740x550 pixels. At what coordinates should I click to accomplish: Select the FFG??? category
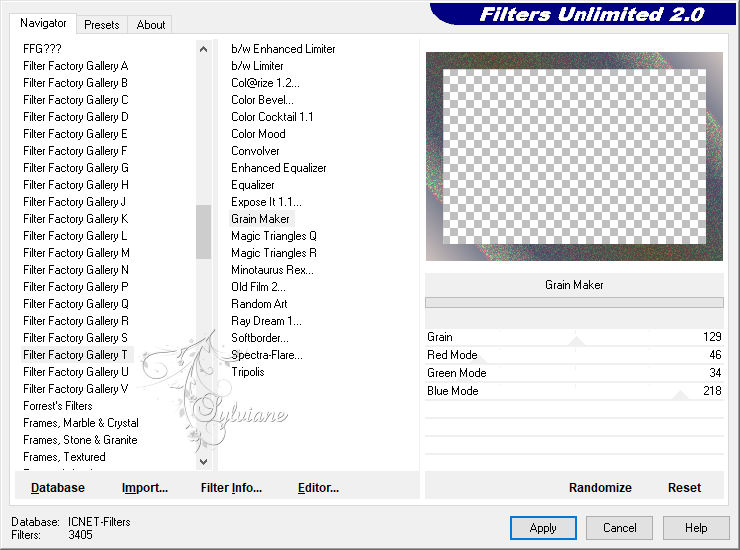42,49
